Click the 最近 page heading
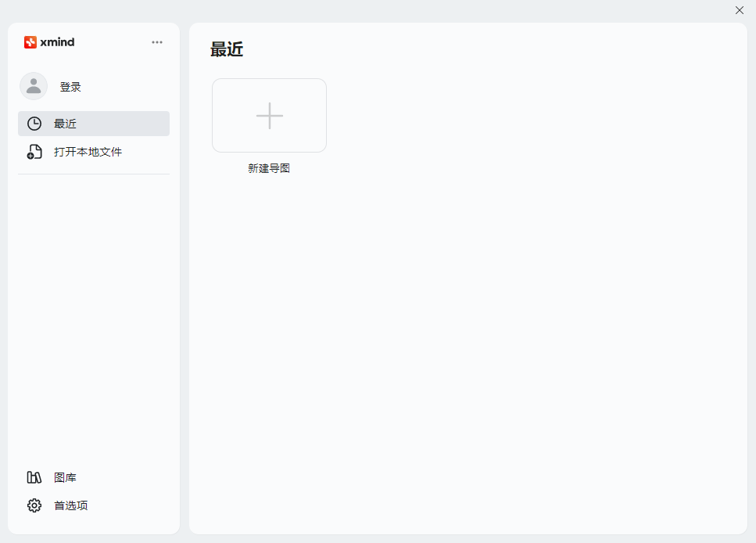The height and width of the screenshot is (543, 756). point(227,50)
